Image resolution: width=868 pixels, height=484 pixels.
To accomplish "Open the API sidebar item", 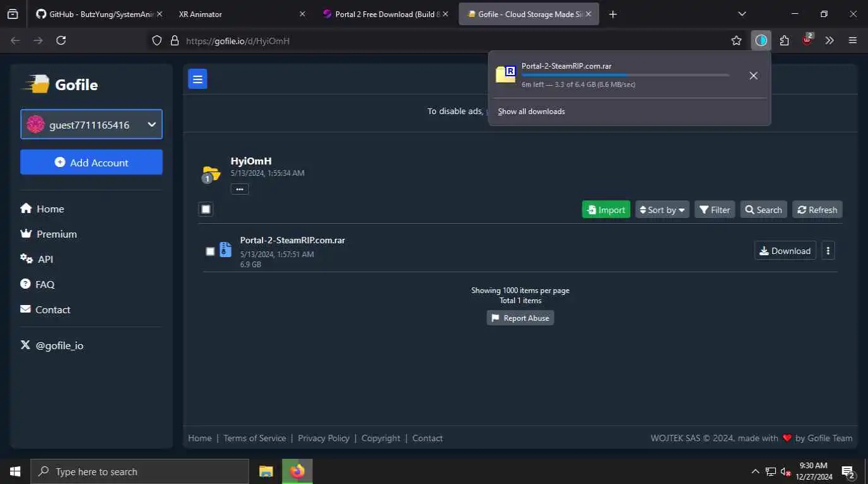I will tap(37, 259).
